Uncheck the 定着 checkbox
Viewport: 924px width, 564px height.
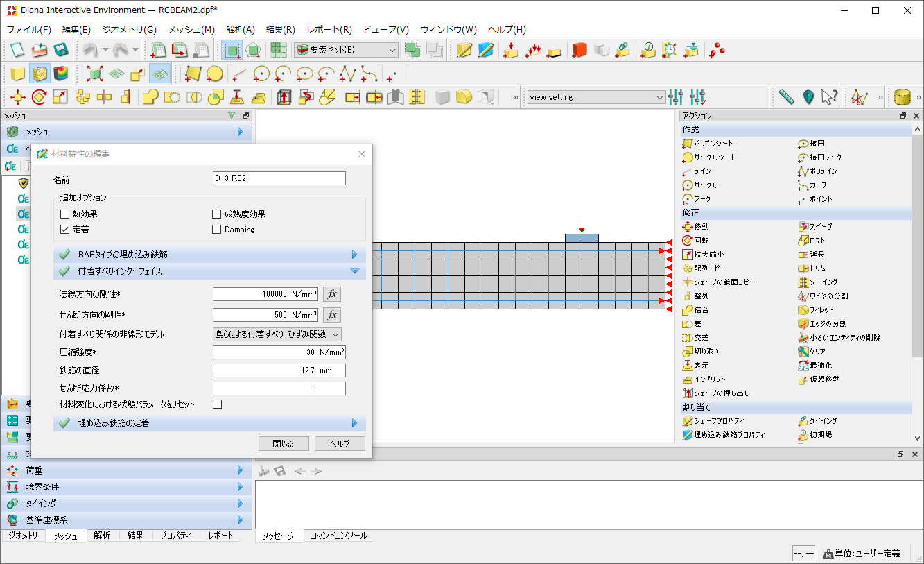tap(65, 230)
